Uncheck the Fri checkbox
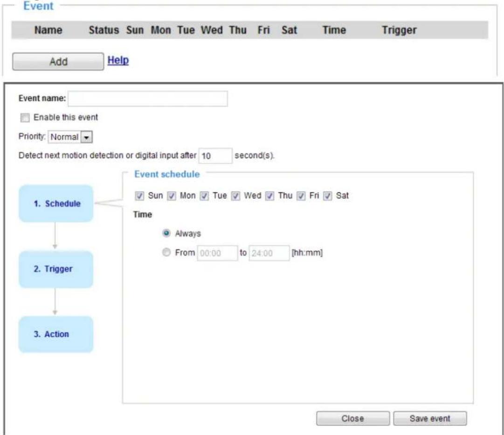 pyautogui.click(x=301, y=196)
